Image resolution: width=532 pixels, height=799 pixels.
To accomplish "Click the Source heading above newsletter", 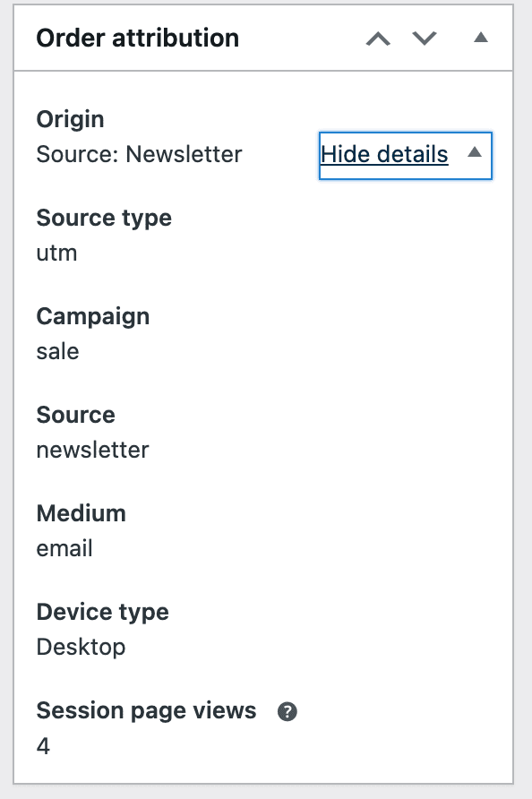I will pyautogui.click(x=75, y=415).
